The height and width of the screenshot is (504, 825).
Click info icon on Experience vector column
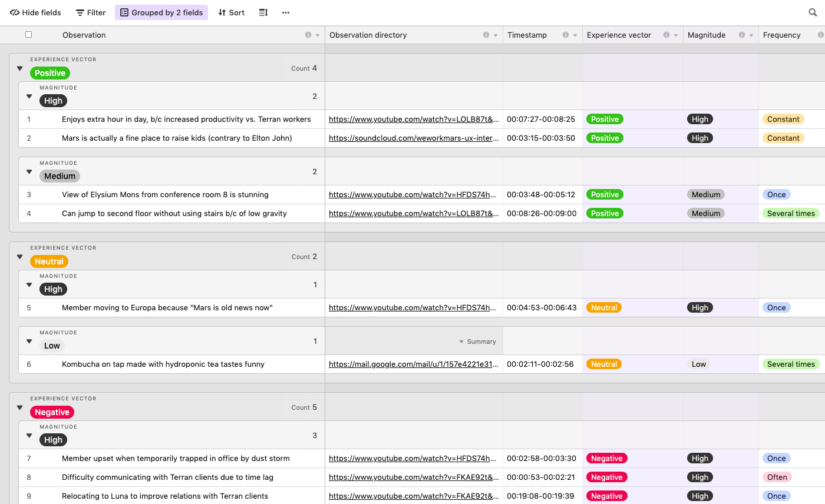tap(666, 35)
